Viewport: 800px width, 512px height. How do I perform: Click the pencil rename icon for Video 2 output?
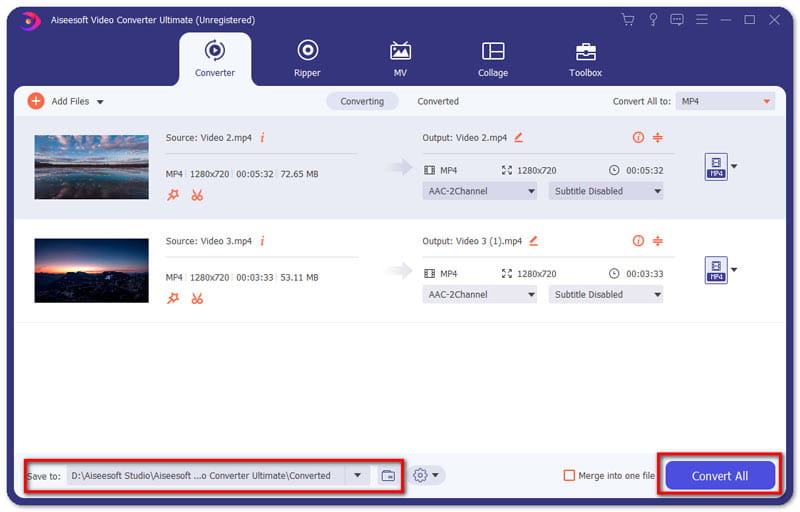519,137
